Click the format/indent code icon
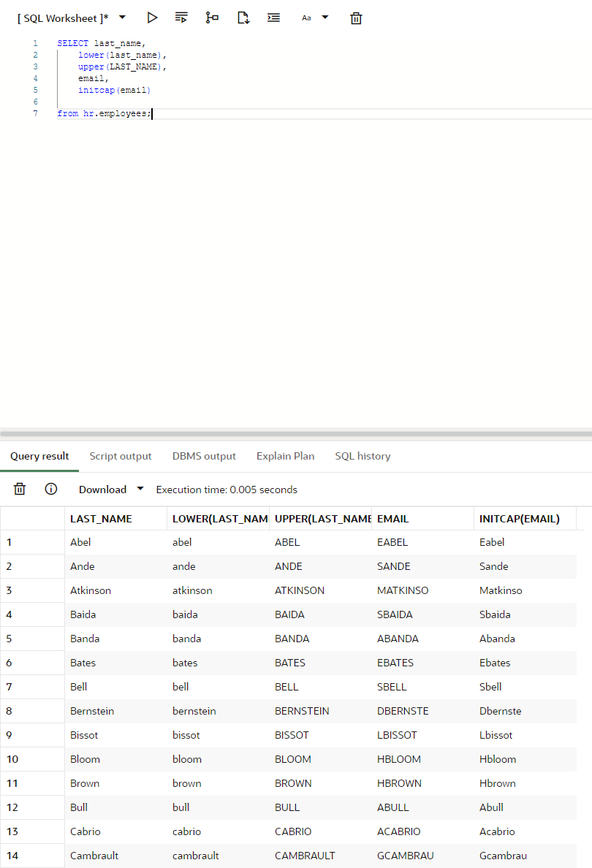592x868 pixels. pos(273,18)
